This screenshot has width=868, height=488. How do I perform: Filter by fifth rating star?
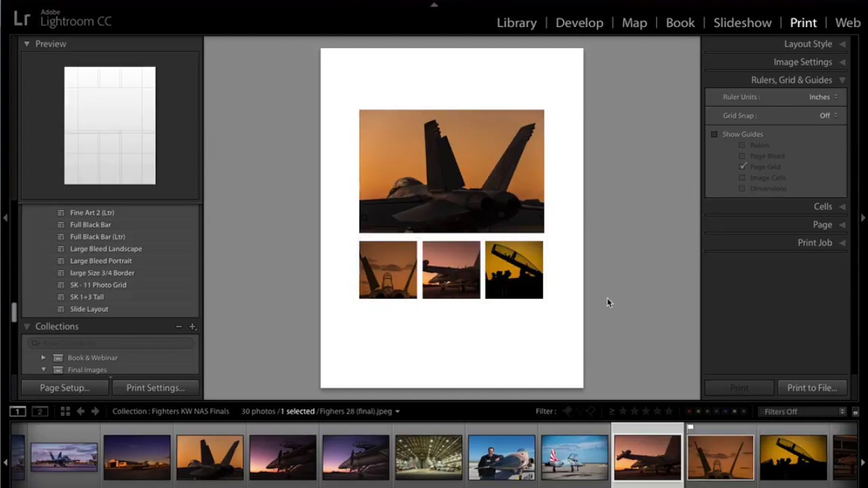[669, 411]
